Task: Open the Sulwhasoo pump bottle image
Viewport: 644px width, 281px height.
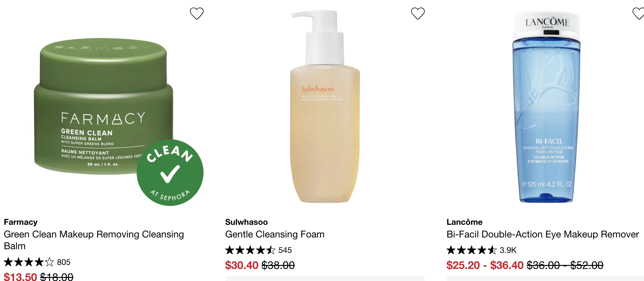Action: click(325, 107)
